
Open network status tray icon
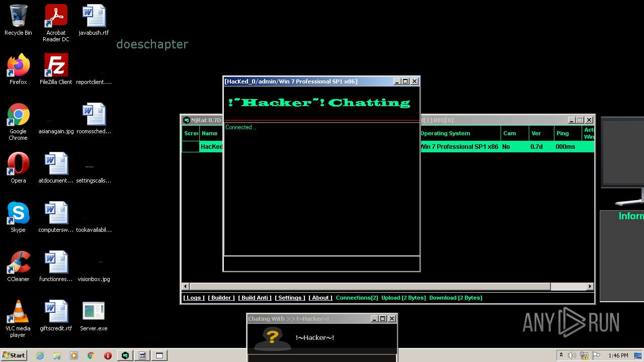583,355
